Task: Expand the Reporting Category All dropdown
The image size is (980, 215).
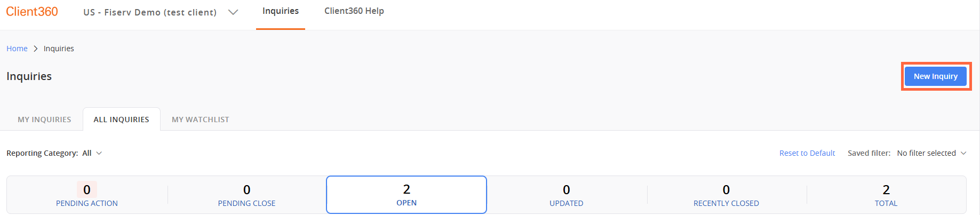Action: (x=92, y=153)
